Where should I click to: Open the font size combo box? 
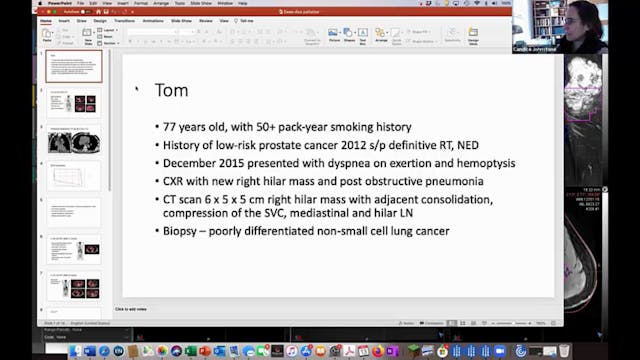(x=187, y=31)
